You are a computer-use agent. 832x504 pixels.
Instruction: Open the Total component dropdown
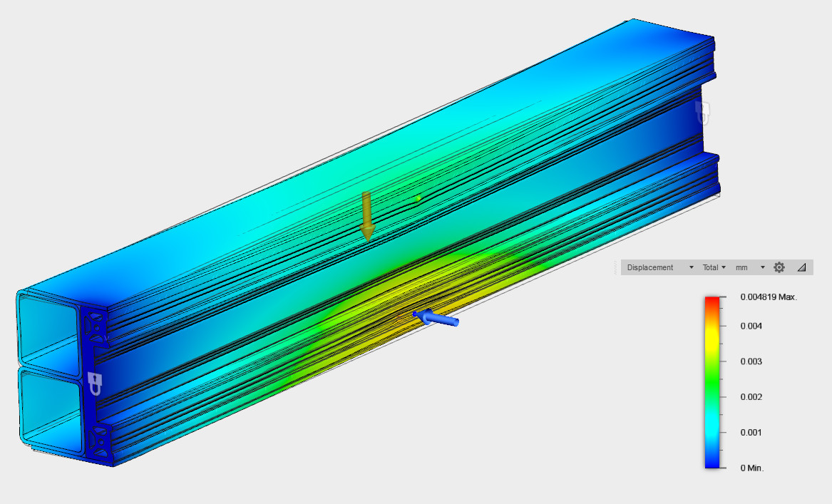(714, 267)
